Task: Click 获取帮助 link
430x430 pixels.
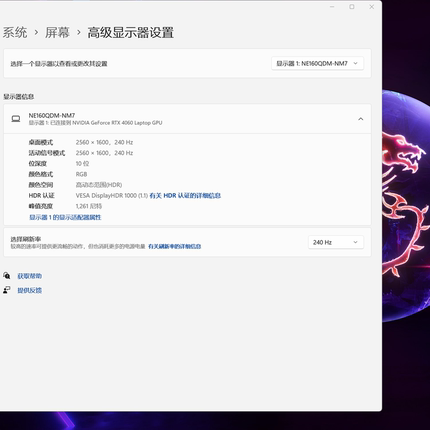Action: pyautogui.click(x=30, y=276)
